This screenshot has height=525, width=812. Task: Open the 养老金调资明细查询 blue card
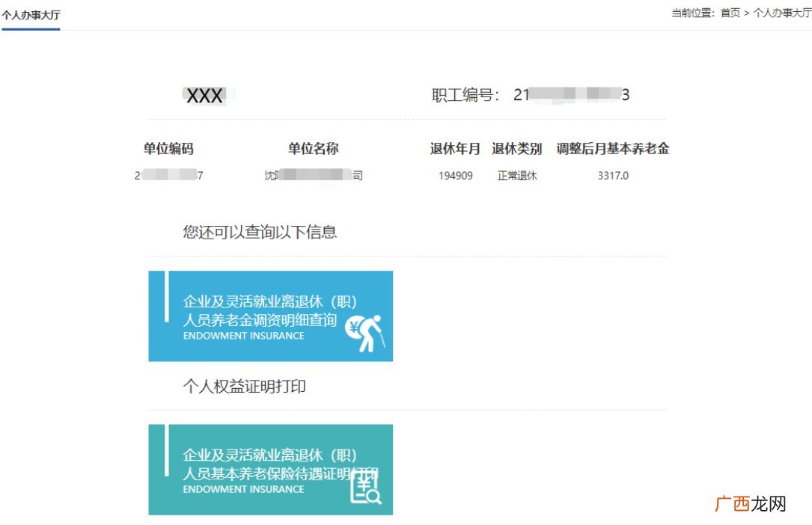pos(270,316)
